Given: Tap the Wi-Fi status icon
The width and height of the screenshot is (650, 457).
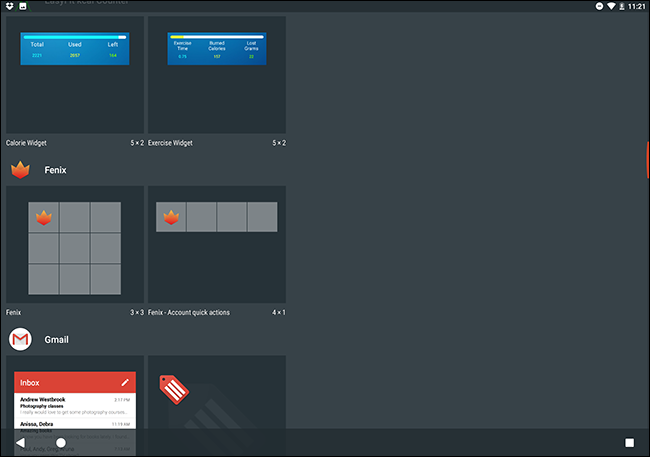Looking at the screenshot, I should coord(611,6).
